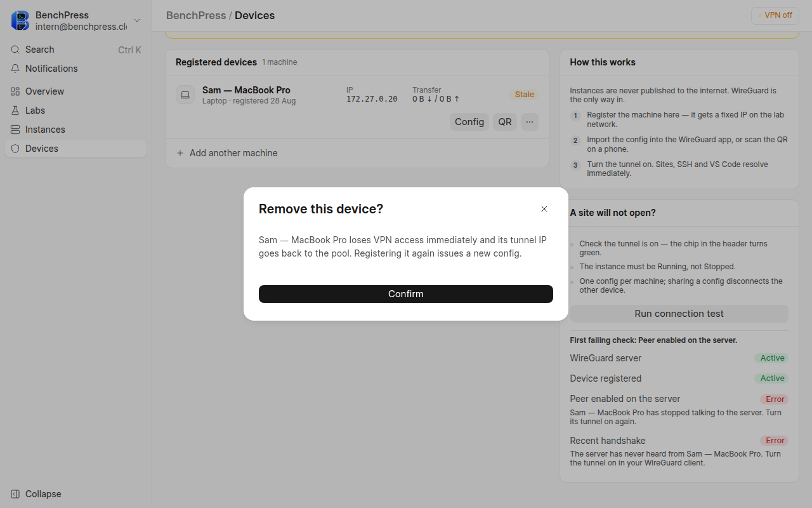This screenshot has width=812, height=508.
Task: Click the Collapse panel icon
Action: coord(15,494)
